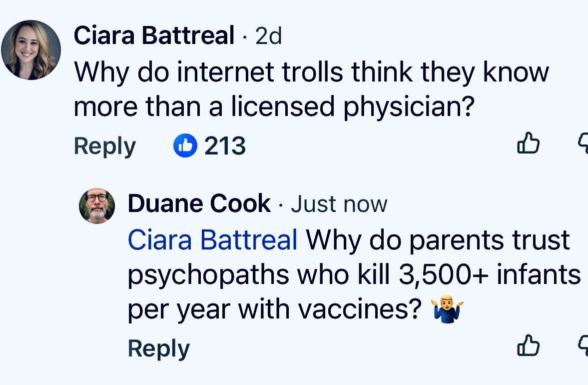Click the blue Ciara Battreal mention in reply
588x385 pixels.
coord(213,240)
